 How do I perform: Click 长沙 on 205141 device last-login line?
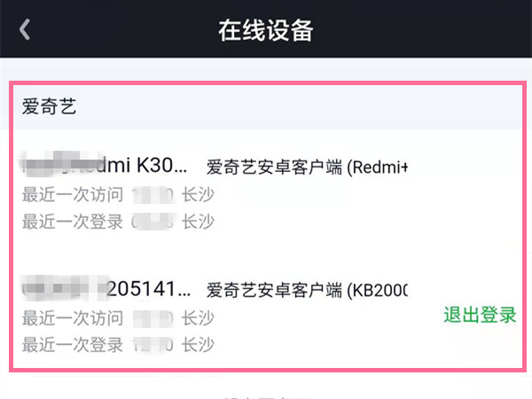pos(198,343)
